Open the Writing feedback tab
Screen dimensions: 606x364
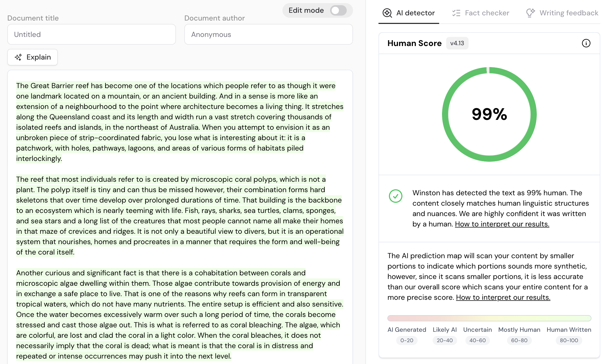pyautogui.click(x=569, y=13)
